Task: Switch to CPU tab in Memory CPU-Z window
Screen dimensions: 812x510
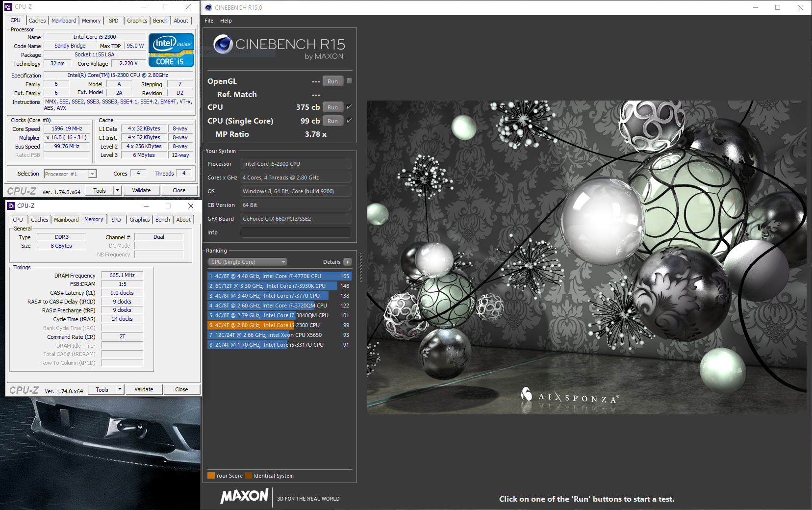Action: pyautogui.click(x=18, y=220)
